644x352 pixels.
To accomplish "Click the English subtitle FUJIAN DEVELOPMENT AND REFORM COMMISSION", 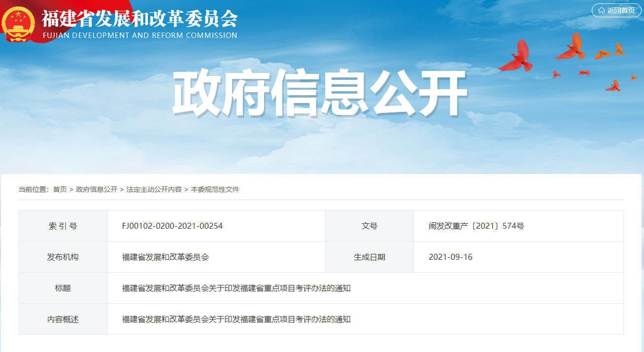I will (139, 35).
